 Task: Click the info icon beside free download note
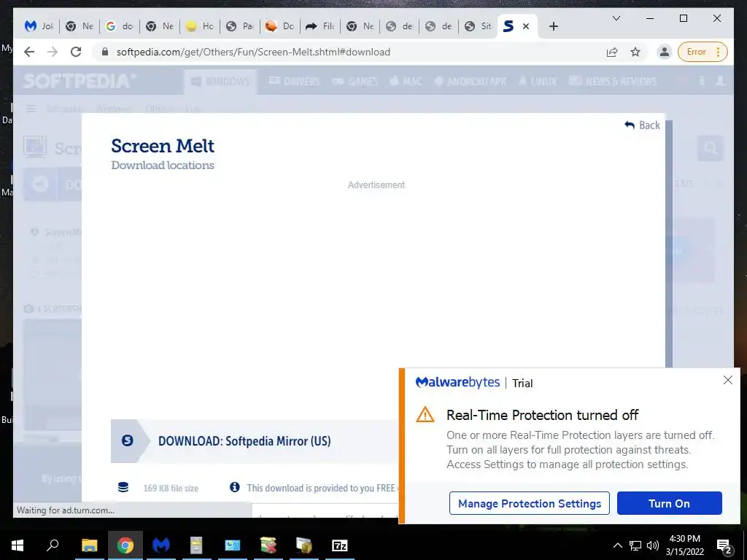pos(234,487)
